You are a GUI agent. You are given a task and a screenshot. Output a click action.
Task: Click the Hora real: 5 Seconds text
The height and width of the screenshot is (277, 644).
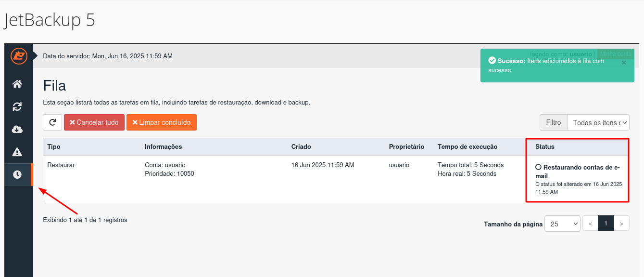point(467,173)
